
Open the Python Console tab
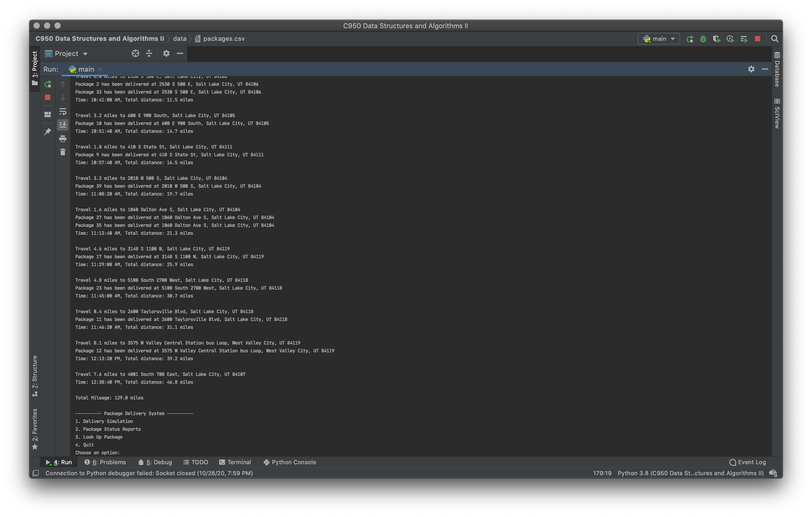(x=290, y=462)
